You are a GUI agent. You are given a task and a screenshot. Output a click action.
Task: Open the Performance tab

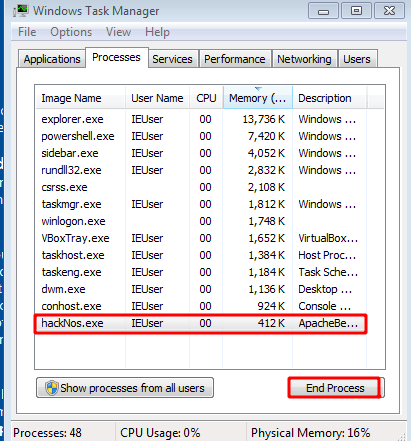pyautogui.click(x=235, y=59)
